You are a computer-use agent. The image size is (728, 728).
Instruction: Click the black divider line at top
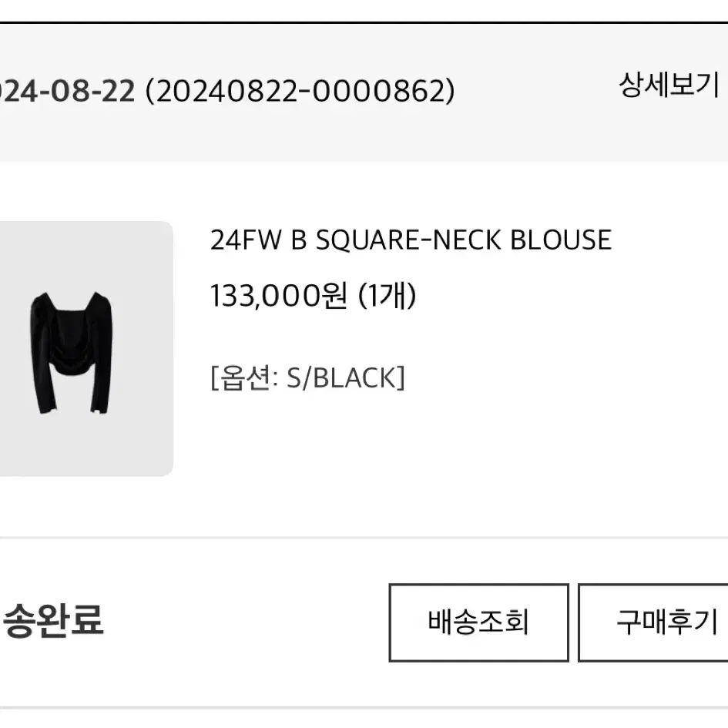point(364,22)
